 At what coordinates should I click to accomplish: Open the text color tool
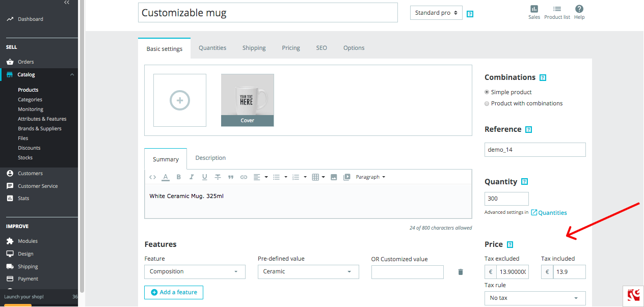click(x=166, y=177)
